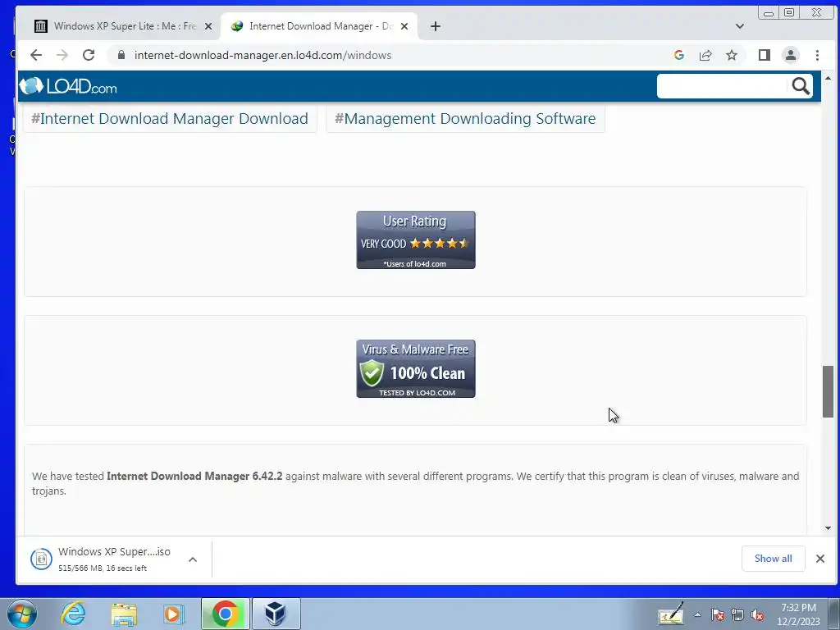Click the Virus & Malware Free badge
The width and height of the screenshot is (840, 630).
point(416,368)
